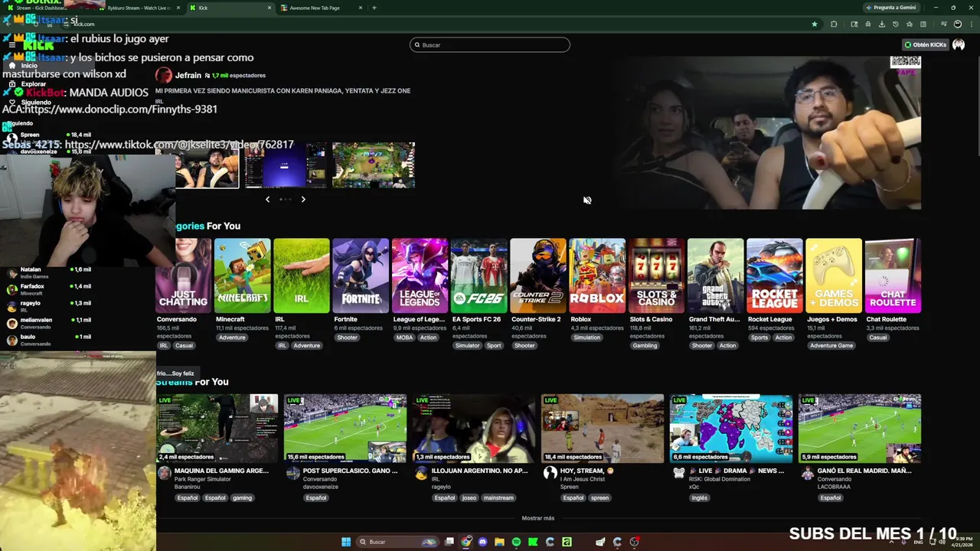This screenshot has height=551, width=980.
Task: Open melianvalen in the followed channels list
Action: point(49,323)
